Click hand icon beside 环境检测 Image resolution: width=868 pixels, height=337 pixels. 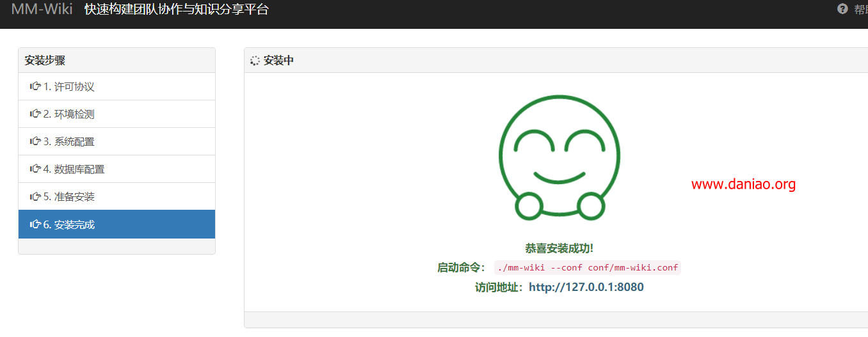[x=35, y=114]
